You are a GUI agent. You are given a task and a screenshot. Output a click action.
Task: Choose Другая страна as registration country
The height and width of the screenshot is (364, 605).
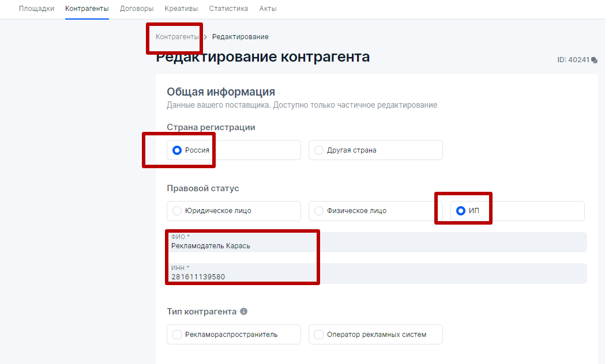tap(319, 150)
